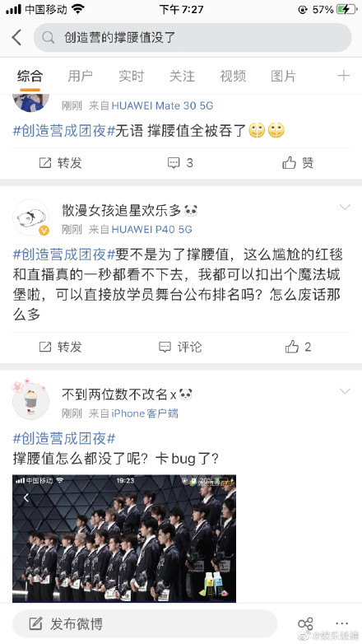
Task: Open the #创造营成团夜# hashtag in the third post
Action: coord(64,438)
